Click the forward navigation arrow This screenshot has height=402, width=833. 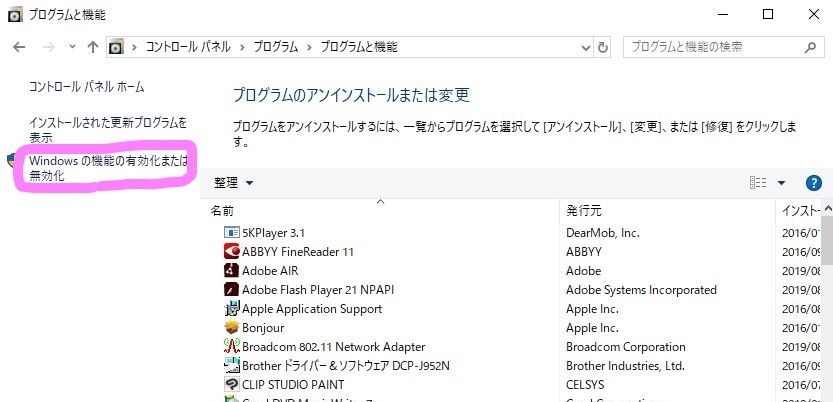coord(49,47)
